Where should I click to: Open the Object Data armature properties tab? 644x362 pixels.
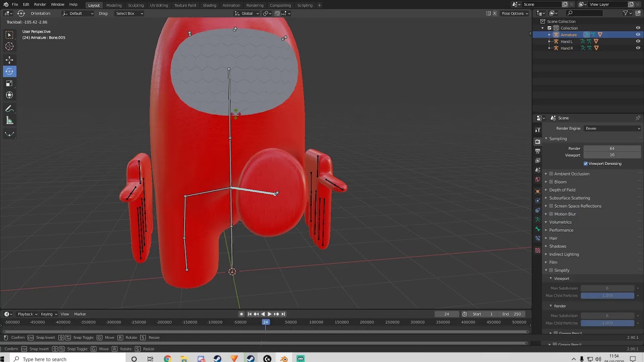click(537, 220)
